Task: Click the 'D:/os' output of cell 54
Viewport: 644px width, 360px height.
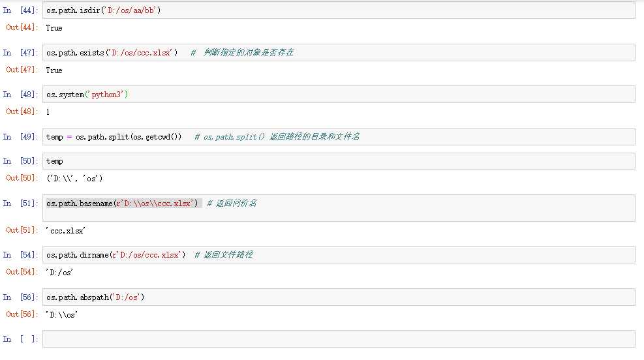Action: pos(59,272)
